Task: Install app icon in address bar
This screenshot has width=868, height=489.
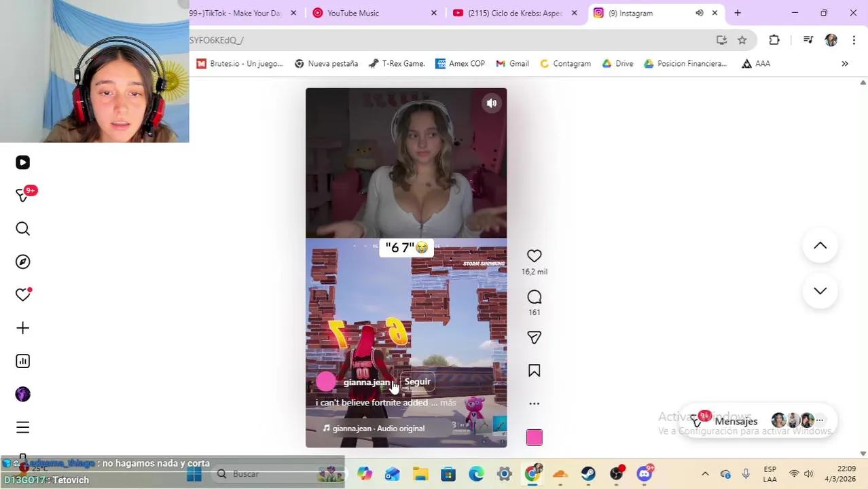Action: click(x=721, y=40)
